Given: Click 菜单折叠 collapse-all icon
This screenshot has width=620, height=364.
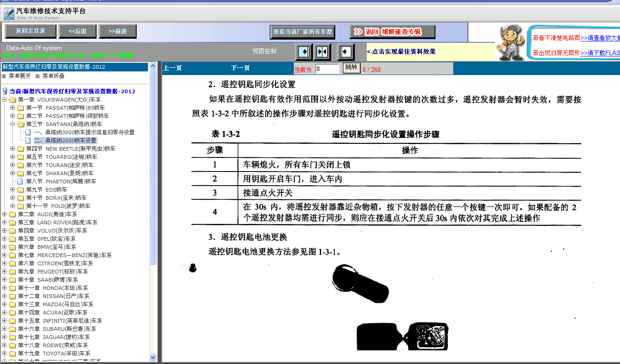Looking at the screenshot, I should click(x=38, y=76).
